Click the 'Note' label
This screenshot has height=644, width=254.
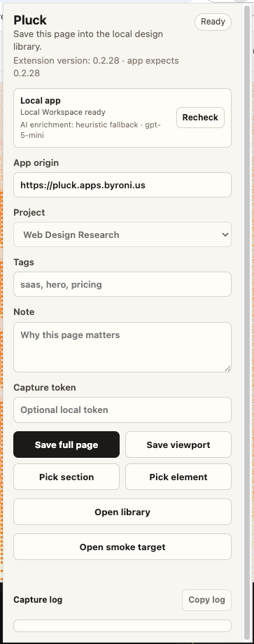tap(24, 311)
